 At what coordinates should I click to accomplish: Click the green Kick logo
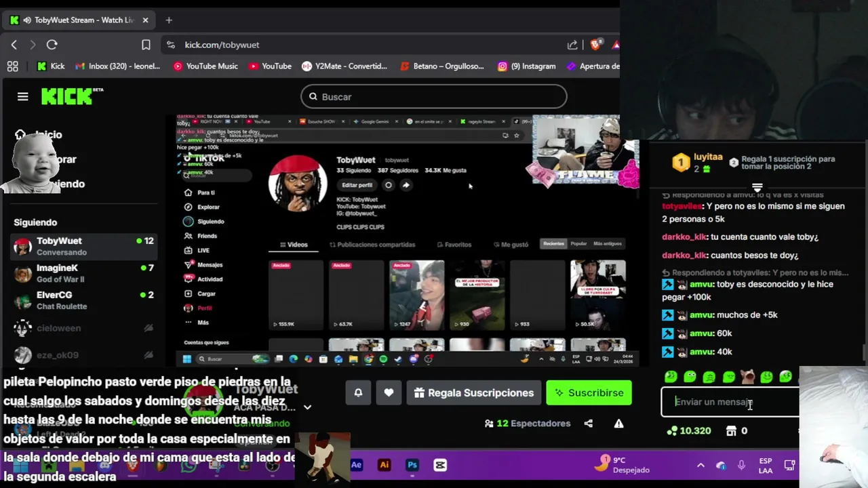(71, 96)
